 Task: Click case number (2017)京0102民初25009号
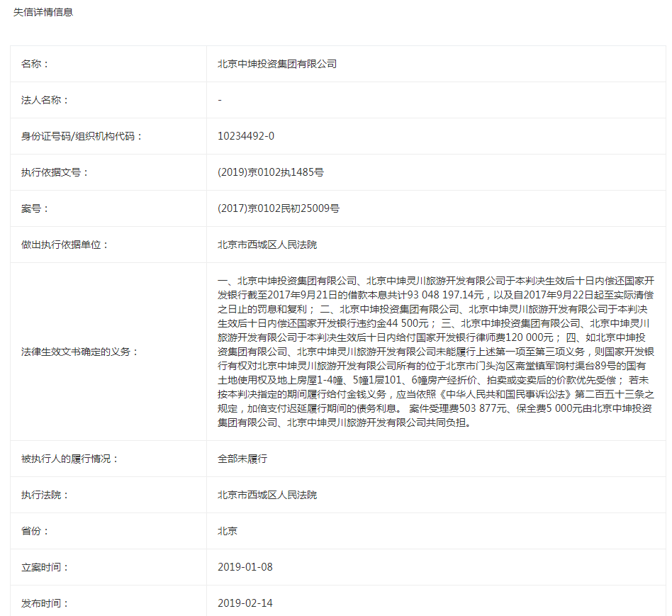pos(279,208)
